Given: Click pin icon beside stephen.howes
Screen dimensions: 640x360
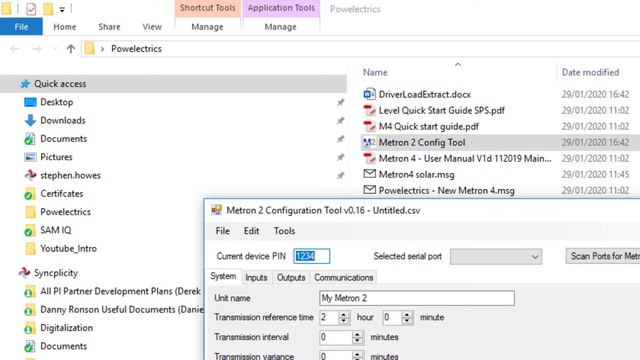Looking at the screenshot, I should 340,176.
